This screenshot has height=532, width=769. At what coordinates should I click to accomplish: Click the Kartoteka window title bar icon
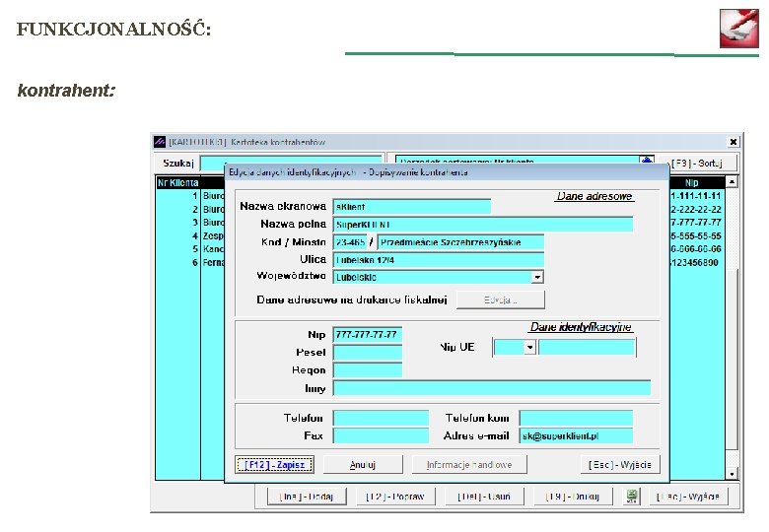tap(160, 142)
